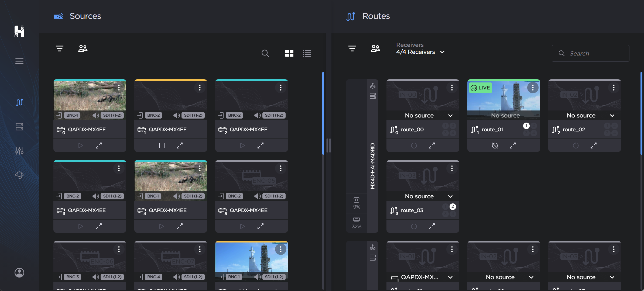
Task: Search sources using the search icon
Action: [x=265, y=53]
